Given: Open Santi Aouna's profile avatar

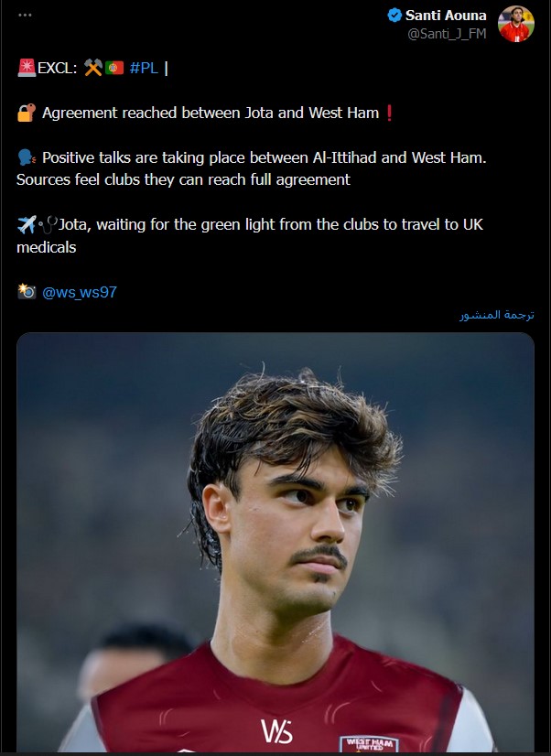Looking at the screenshot, I should point(516,24).
